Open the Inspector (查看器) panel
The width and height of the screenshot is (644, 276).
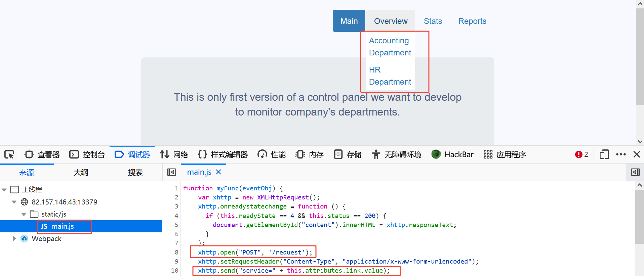pyautogui.click(x=42, y=154)
